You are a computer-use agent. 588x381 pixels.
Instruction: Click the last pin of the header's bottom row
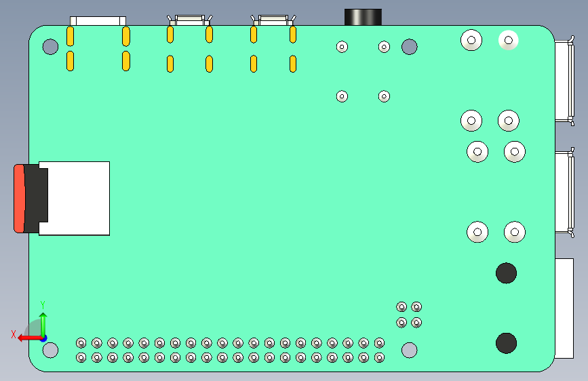pos(379,357)
